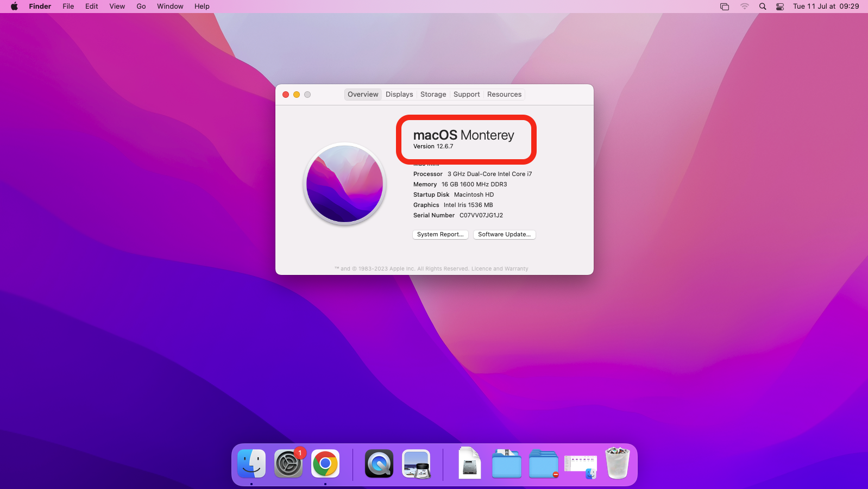Open the Finder menu
The height and width of the screenshot is (489, 868).
(x=40, y=7)
